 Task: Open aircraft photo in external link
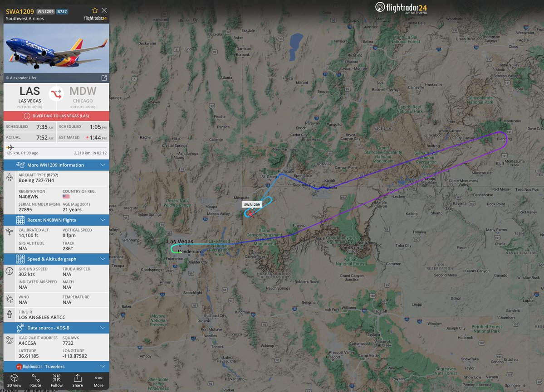click(x=104, y=78)
